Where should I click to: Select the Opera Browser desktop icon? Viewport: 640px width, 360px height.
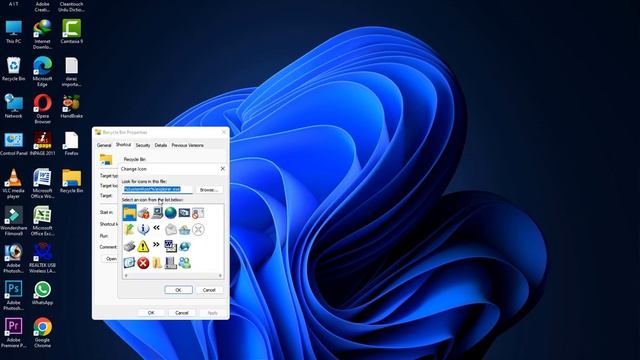(42, 109)
